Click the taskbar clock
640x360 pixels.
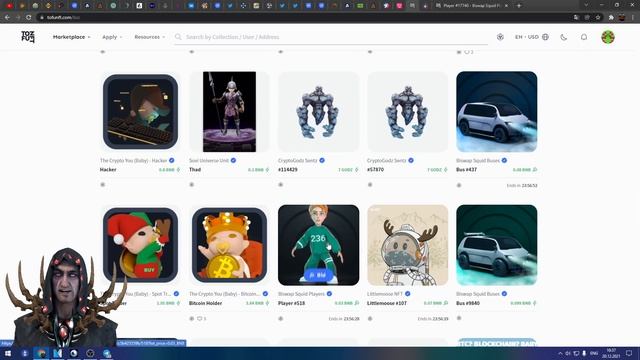click(611, 353)
